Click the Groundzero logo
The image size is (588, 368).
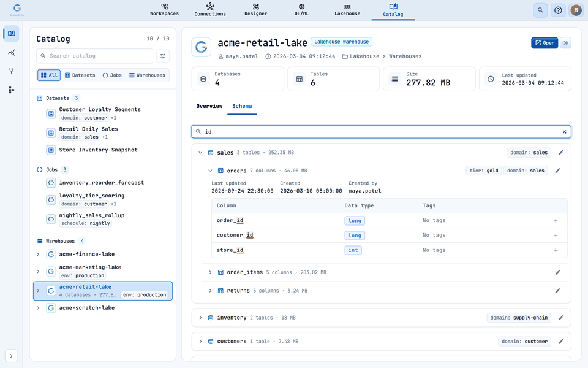(x=17, y=10)
